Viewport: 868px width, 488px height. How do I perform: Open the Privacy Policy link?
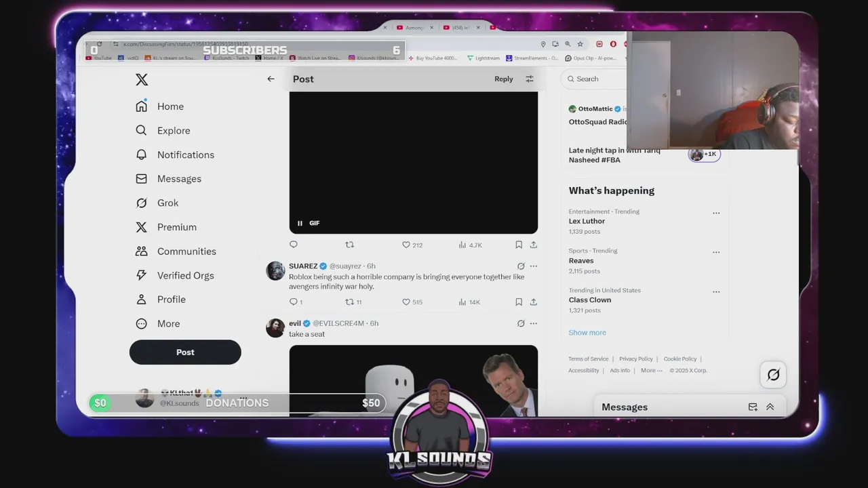point(636,359)
